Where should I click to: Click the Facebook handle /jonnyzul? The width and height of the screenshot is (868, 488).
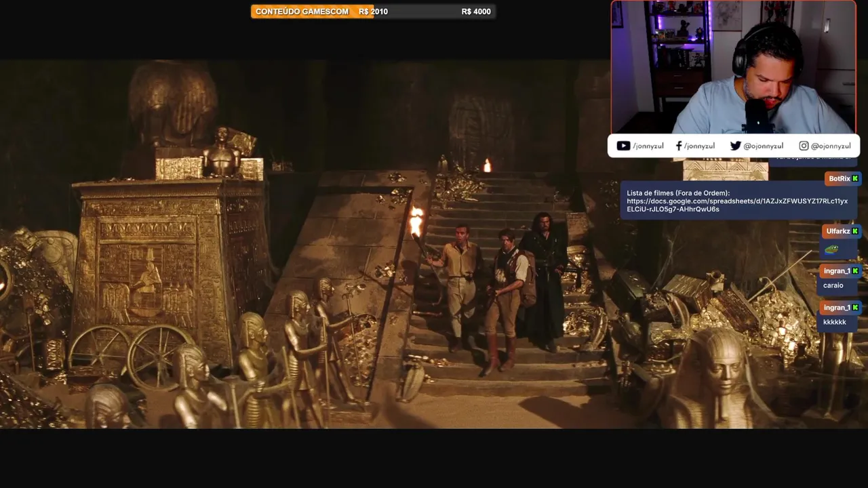tap(699, 146)
